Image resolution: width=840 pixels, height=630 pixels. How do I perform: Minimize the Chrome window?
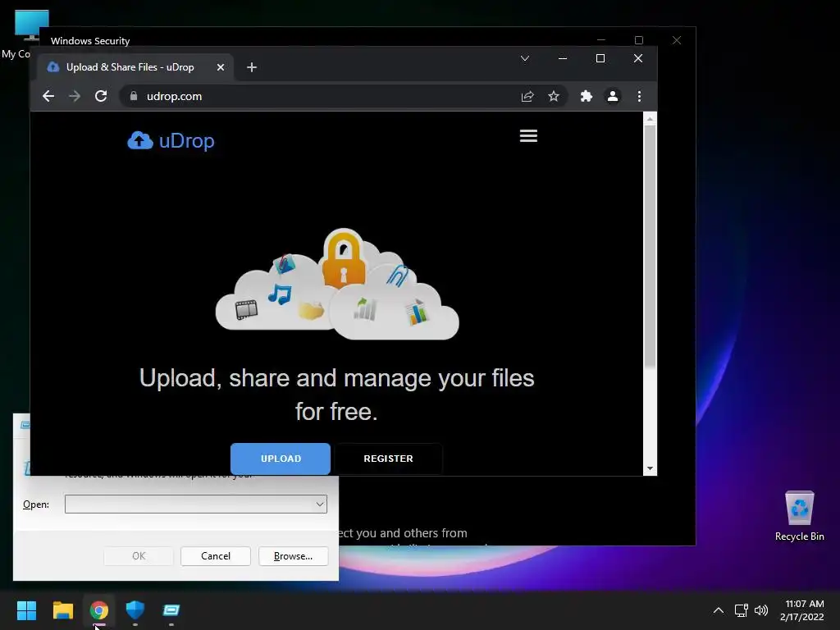563,58
